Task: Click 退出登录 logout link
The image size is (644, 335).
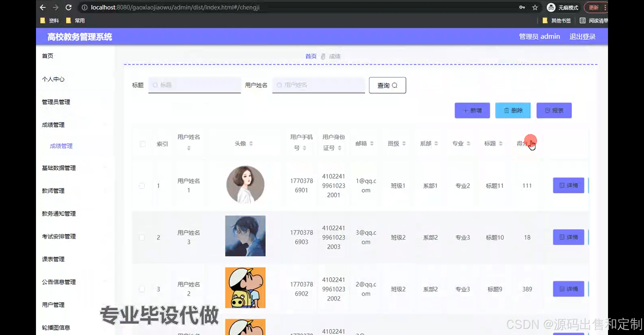Action: tap(582, 37)
